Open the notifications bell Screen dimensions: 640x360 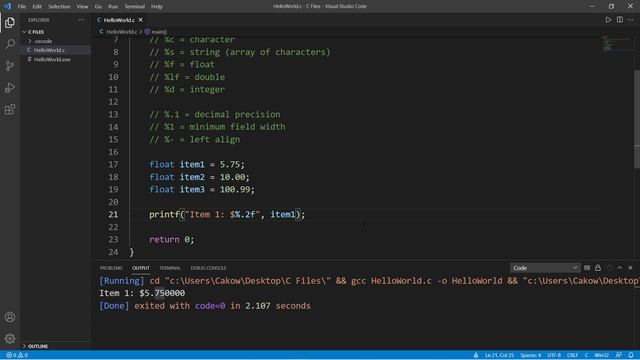coord(631,355)
